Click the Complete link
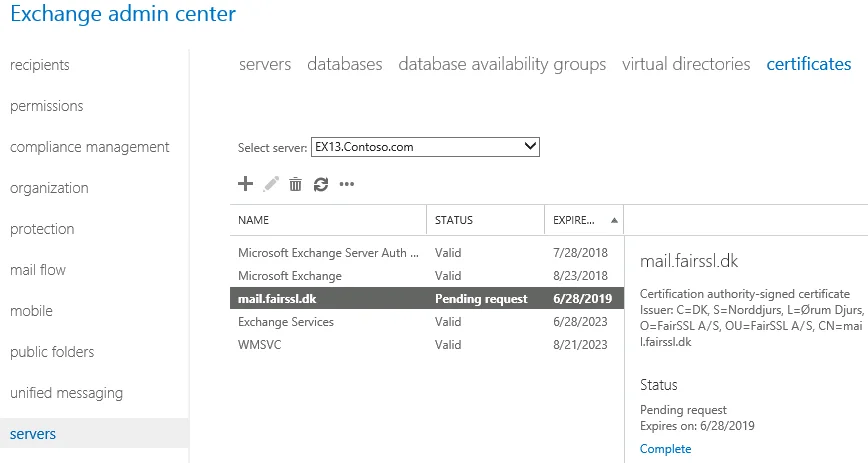 point(665,449)
